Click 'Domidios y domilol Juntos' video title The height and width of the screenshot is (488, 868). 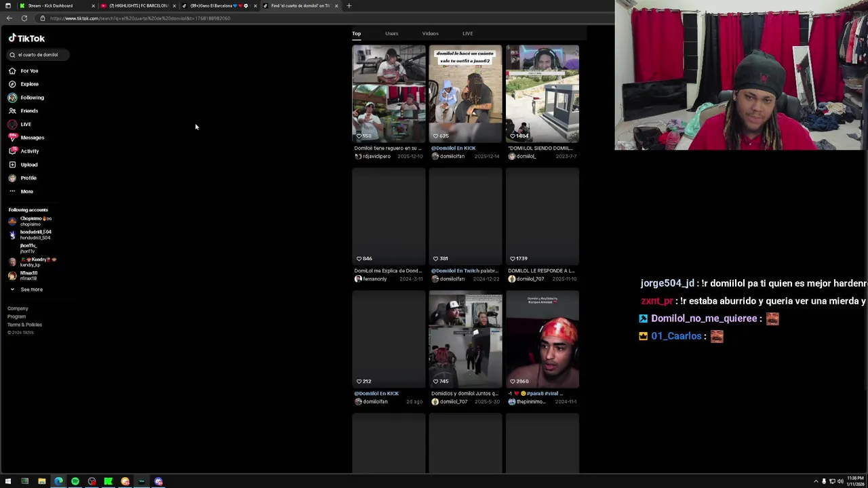coord(465,394)
